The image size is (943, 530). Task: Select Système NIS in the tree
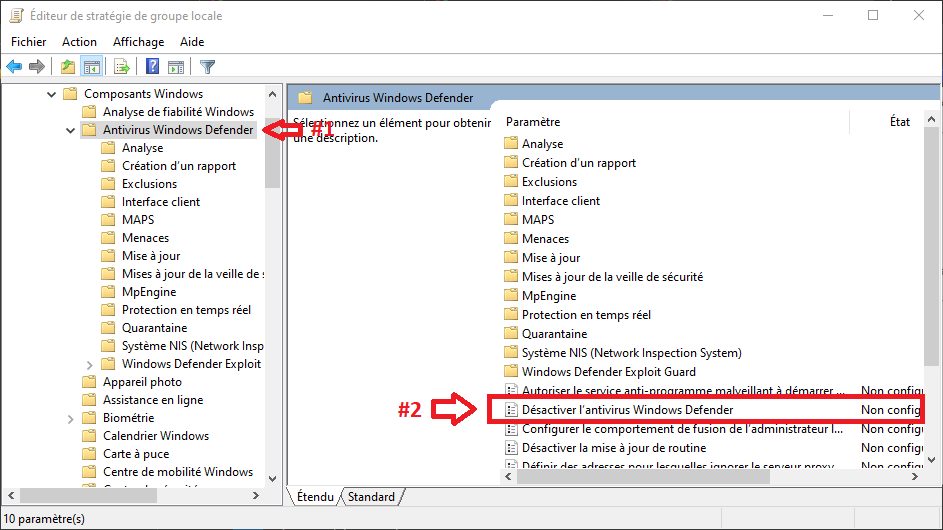[192, 346]
